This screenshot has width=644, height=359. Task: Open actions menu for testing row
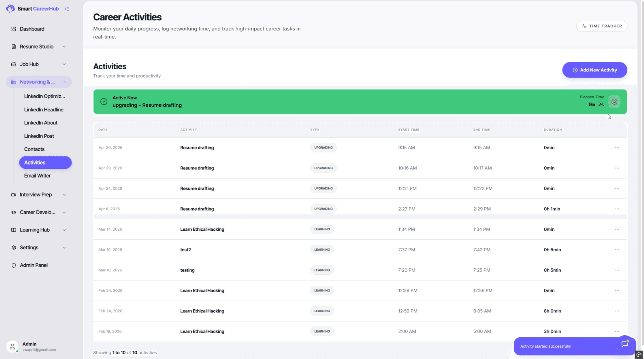[x=617, y=270]
